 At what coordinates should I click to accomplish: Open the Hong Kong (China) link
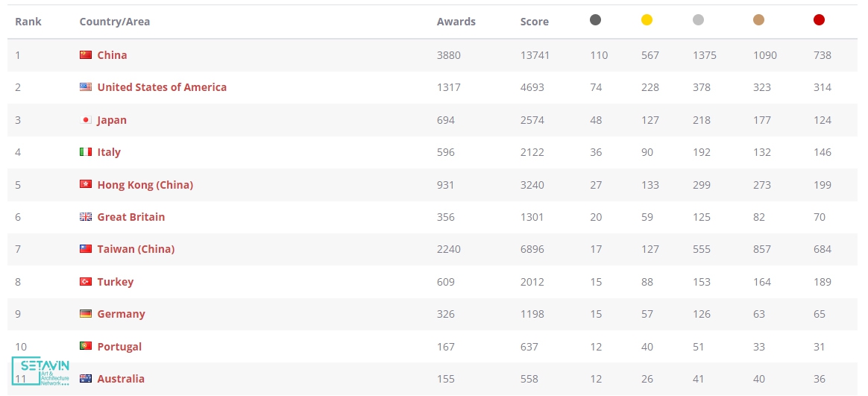coord(145,185)
